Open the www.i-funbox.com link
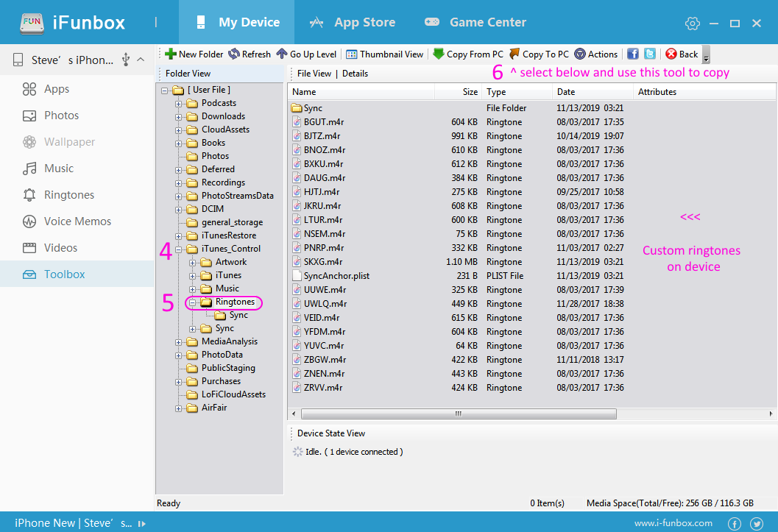778x532 pixels. (x=673, y=523)
